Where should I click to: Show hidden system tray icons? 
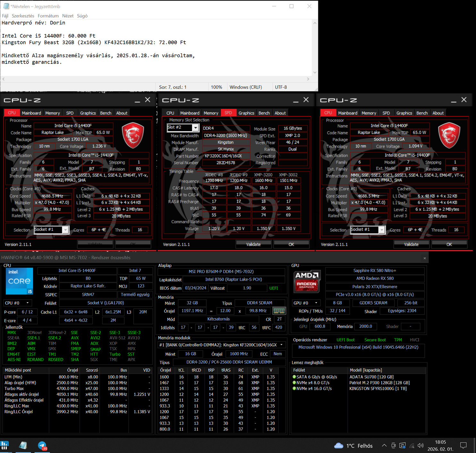[x=384, y=445]
